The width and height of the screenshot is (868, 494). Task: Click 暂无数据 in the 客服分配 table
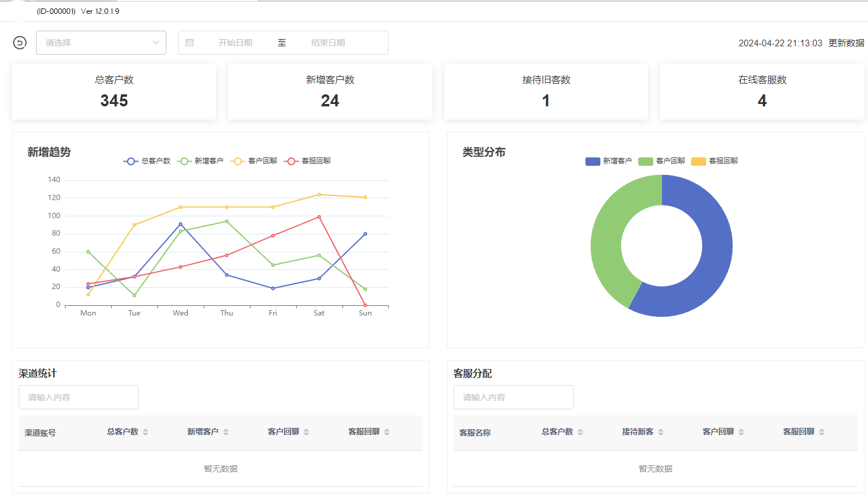tap(655, 469)
